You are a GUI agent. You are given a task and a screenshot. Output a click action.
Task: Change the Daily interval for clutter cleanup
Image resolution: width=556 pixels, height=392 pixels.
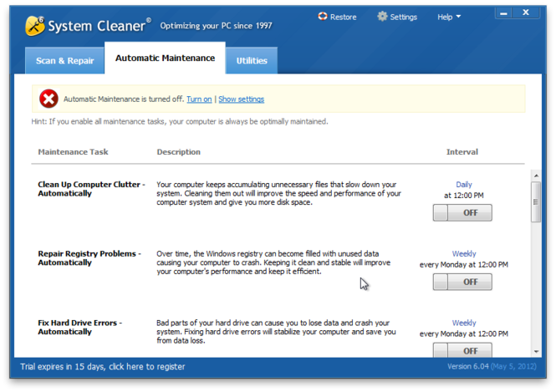[x=464, y=185]
